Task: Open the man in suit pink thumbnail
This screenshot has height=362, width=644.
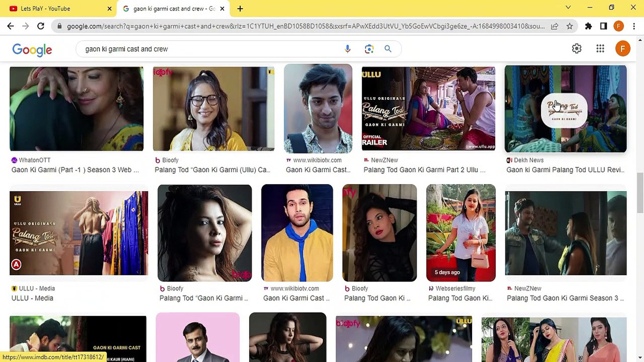Action: (x=198, y=337)
